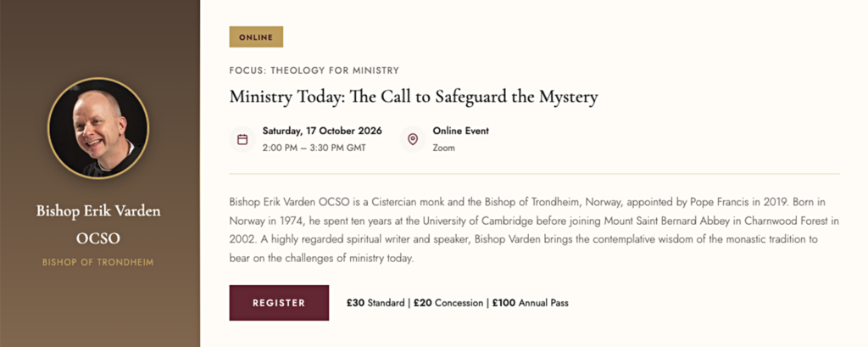Viewport: 868px width, 347px height.
Task: Click Bishop Erik Varden's circular photo
Action: [x=98, y=129]
